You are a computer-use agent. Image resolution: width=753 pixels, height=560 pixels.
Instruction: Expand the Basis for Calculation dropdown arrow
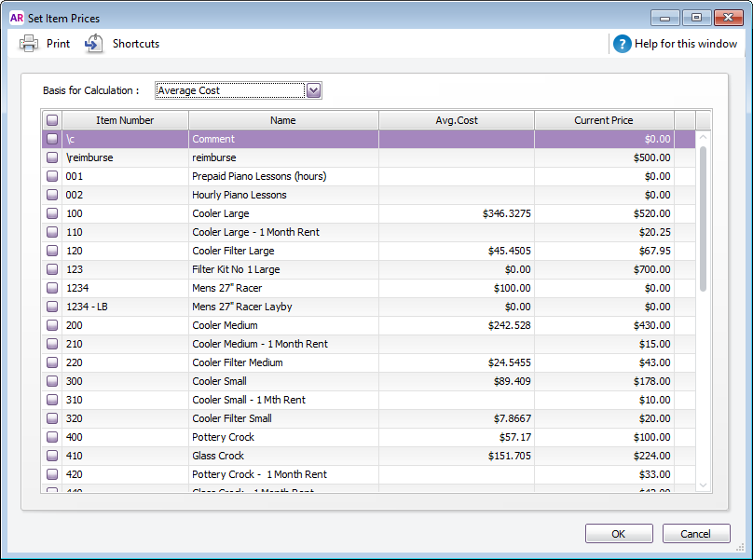(x=314, y=90)
